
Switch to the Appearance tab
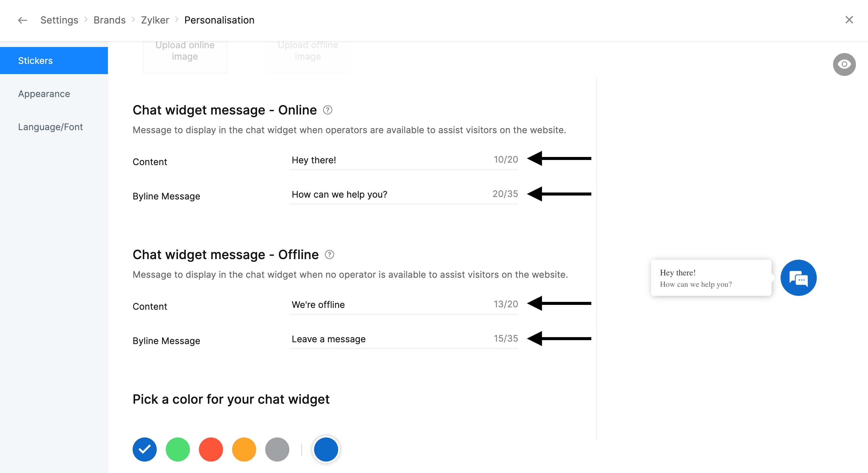44,94
